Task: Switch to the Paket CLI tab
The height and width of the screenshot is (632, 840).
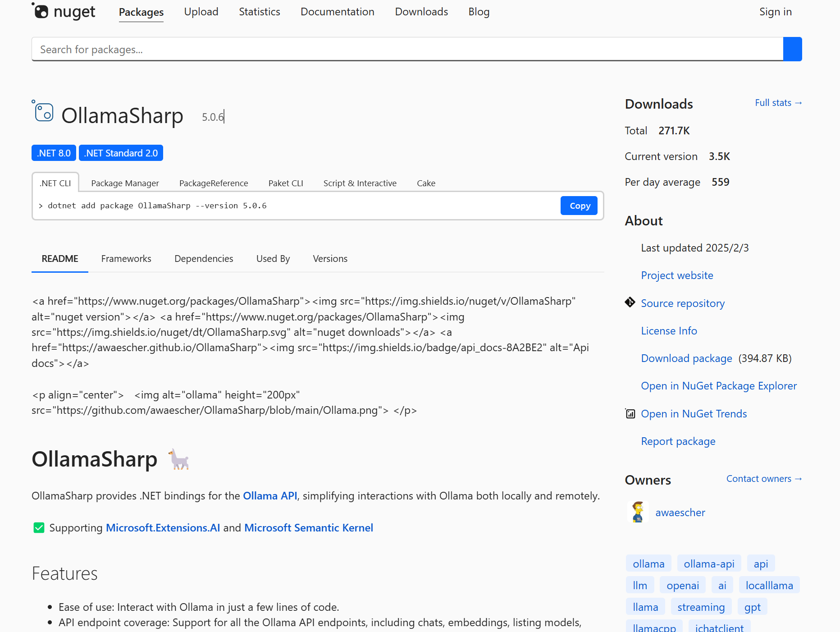Action: [286, 183]
